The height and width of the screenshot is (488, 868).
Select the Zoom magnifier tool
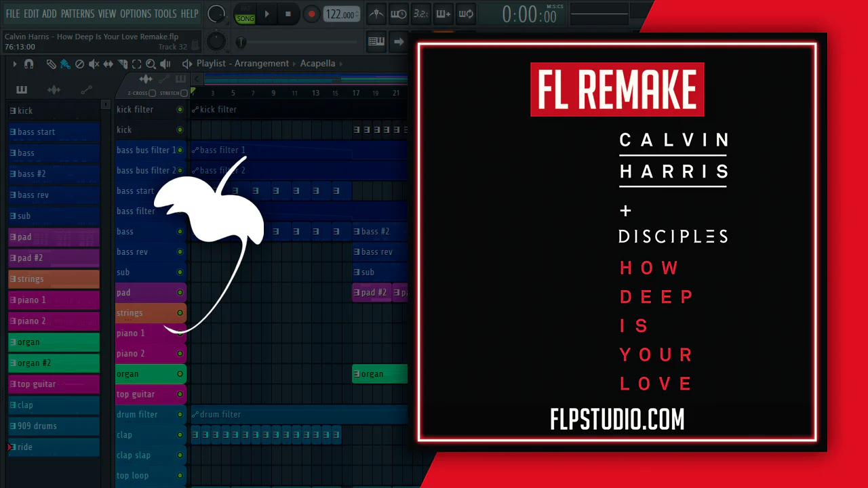coord(151,64)
